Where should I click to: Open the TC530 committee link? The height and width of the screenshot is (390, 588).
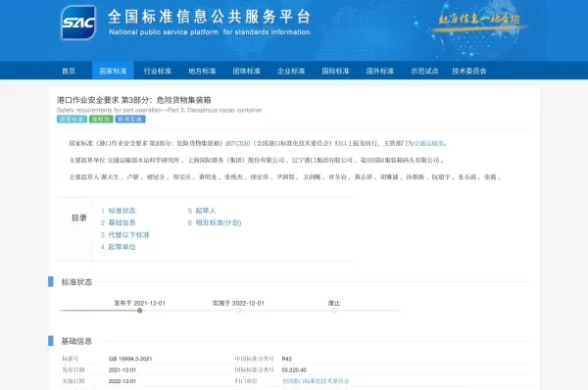[241, 143]
